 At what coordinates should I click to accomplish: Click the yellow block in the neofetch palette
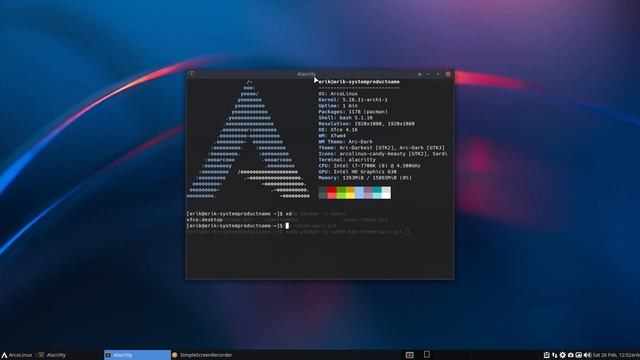click(x=350, y=193)
